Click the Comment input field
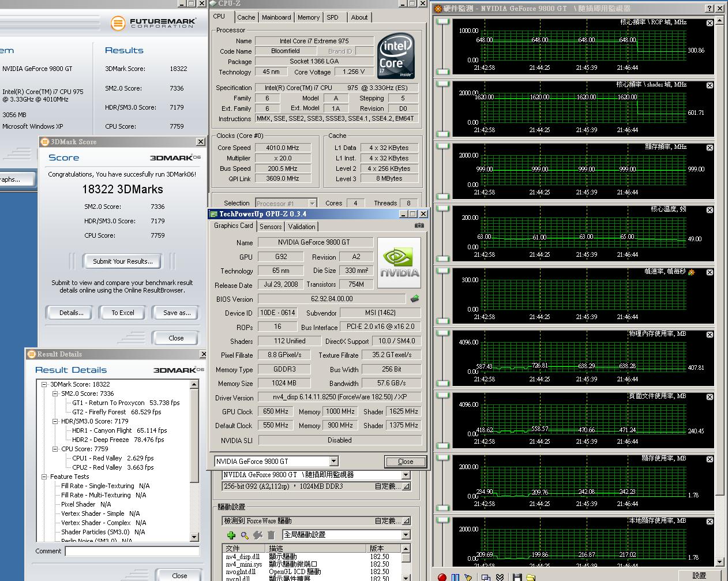This screenshot has width=728, height=581. click(133, 552)
